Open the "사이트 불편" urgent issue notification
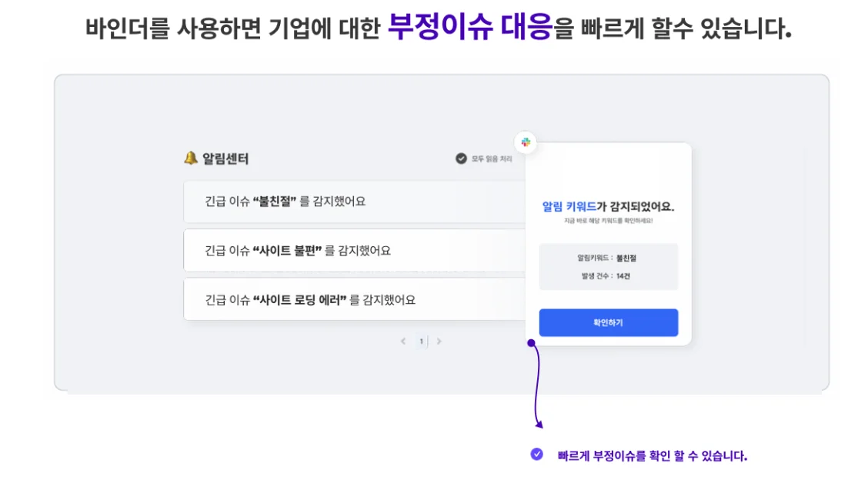 [x=354, y=251]
